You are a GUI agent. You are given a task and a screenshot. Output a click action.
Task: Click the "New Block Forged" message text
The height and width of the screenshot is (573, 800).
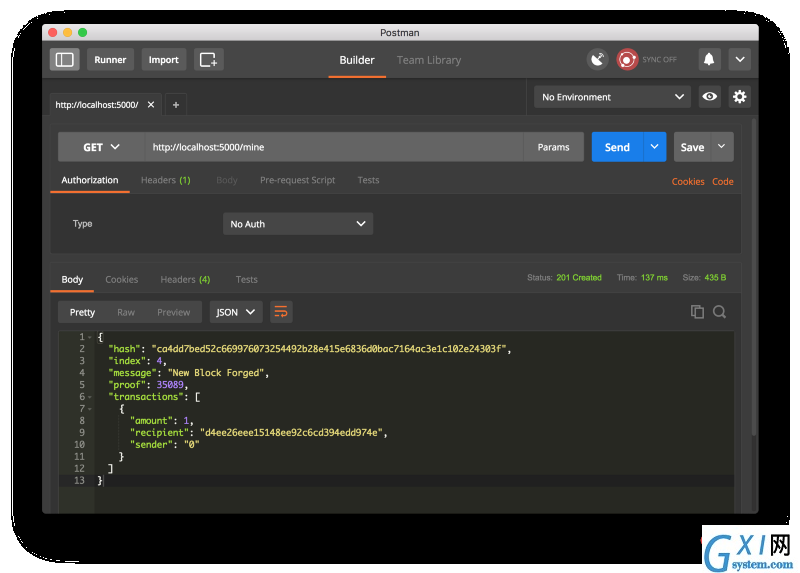click(216, 373)
